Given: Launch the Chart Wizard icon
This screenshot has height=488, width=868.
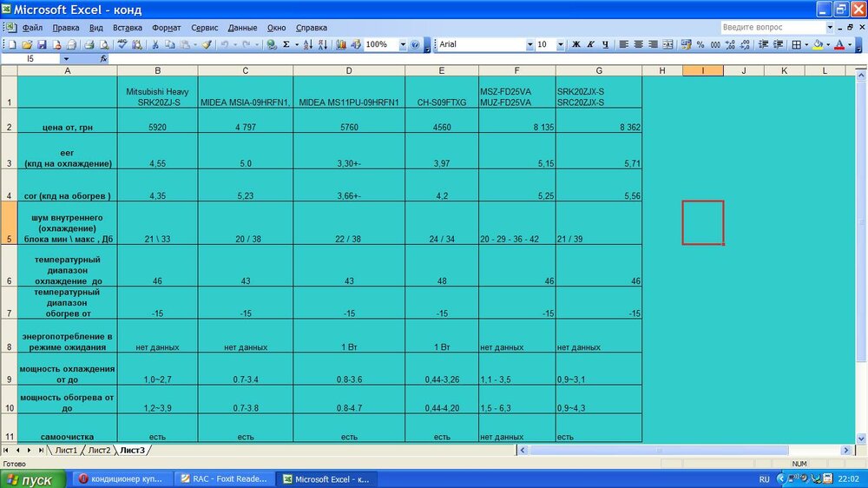Looking at the screenshot, I should [x=341, y=45].
